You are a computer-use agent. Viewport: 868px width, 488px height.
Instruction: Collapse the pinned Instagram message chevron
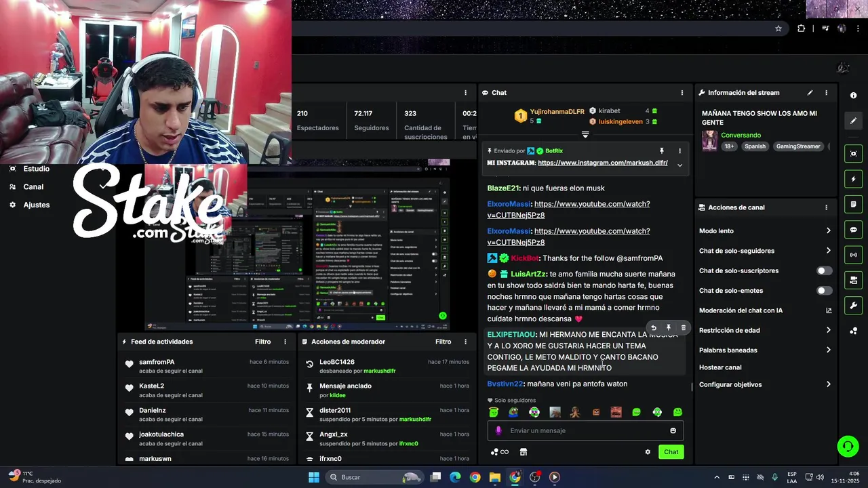point(679,165)
